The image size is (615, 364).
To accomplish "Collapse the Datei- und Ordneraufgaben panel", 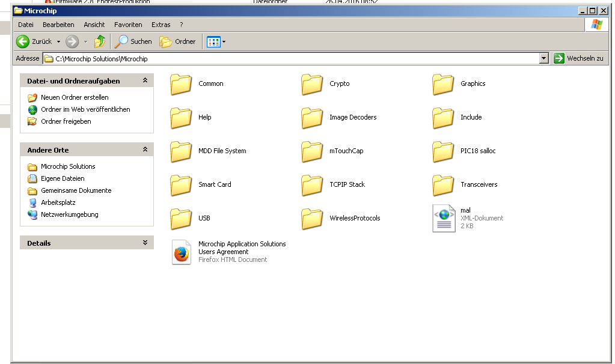I will (x=145, y=80).
